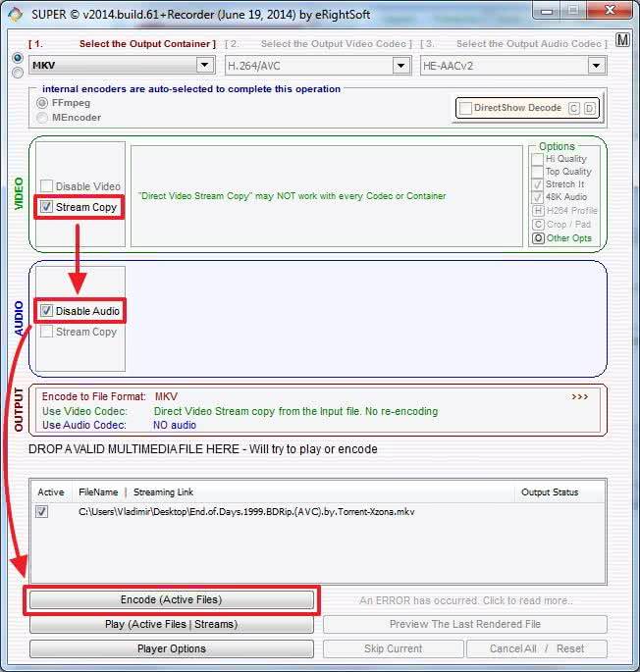Viewport: 640px width, 672px height.
Task: Click the C button beside DirectShow Decode
Action: [x=573, y=108]
